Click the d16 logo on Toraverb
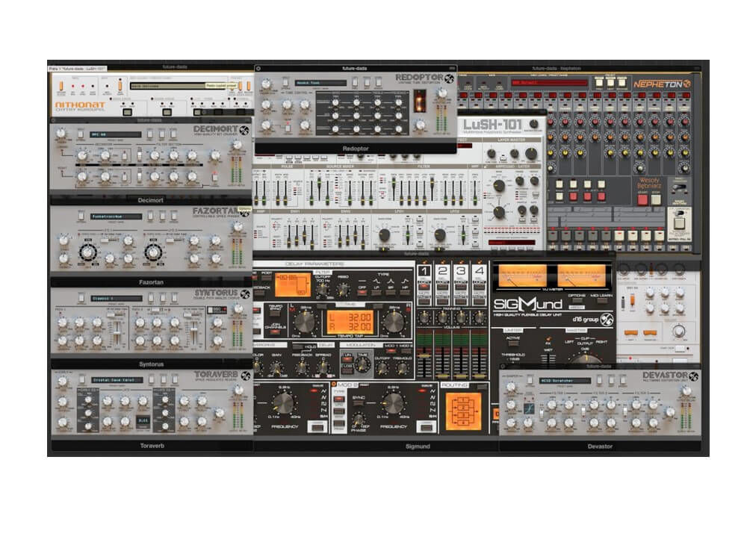 pyautogui.click(x=246, y=376)
